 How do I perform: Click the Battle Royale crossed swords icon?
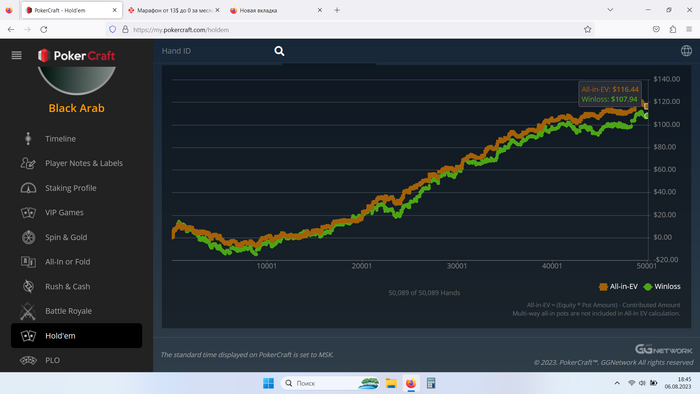pyautogui.click(x=28, y=311)
